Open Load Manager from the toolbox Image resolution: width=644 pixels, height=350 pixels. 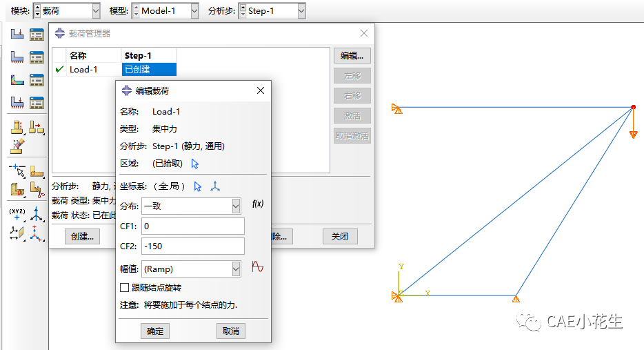pos(37,34)
